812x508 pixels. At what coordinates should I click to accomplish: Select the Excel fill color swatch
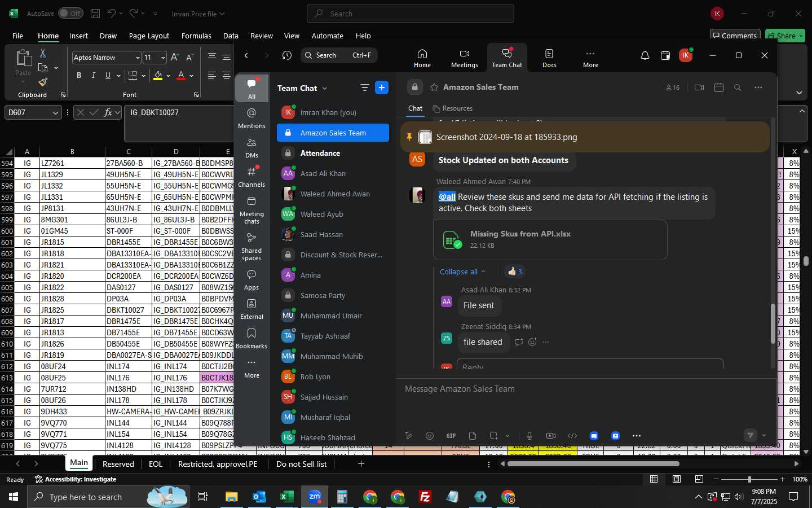click(x=158, y=76)
